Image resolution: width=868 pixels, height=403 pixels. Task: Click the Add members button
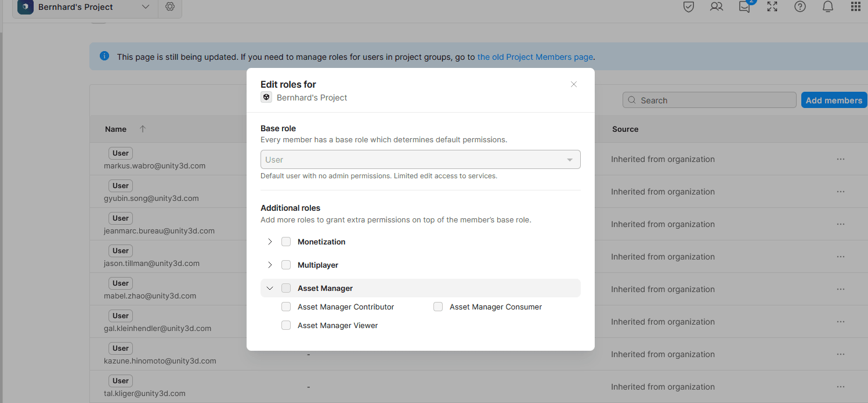coord(834,100)
